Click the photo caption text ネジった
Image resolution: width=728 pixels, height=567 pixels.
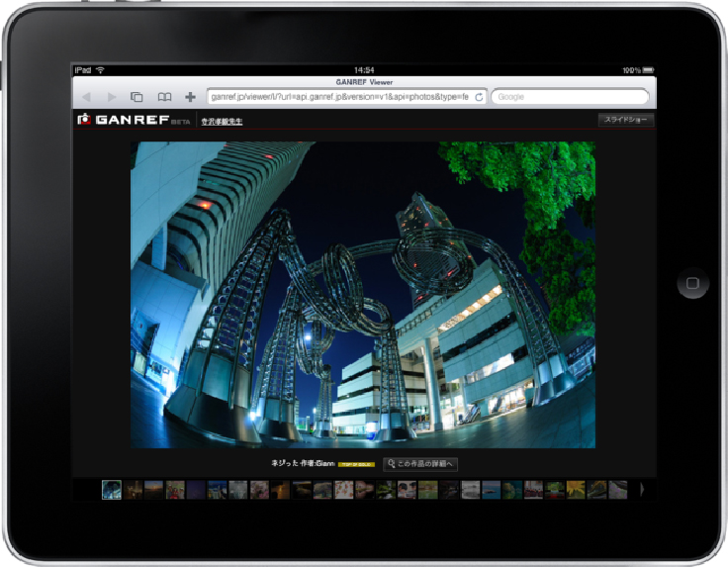click(x=285, y=463)
